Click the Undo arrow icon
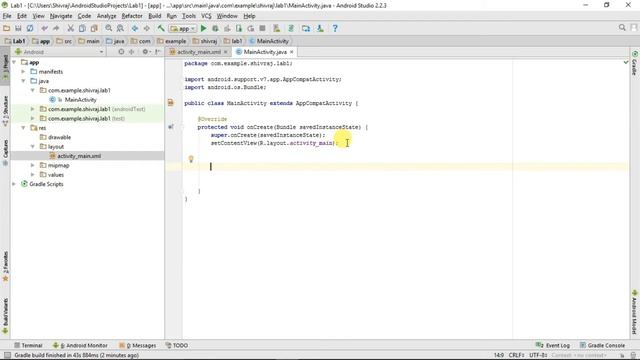The width and height of the screenshot is (640, 360). tap(44, 28)
